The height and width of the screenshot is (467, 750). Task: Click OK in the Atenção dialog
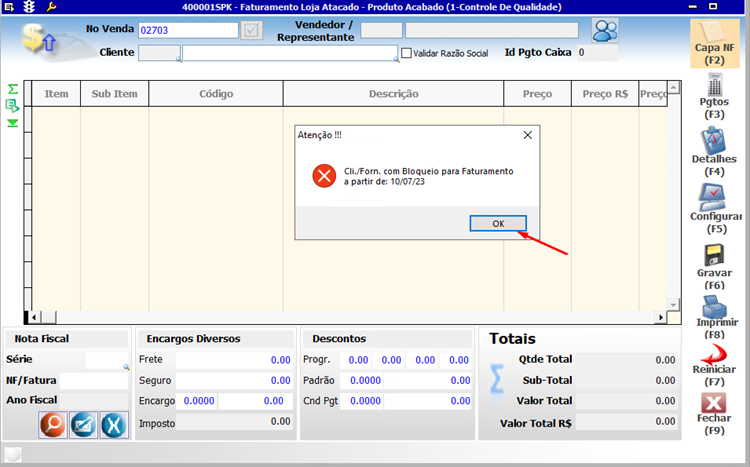[497, 223]
